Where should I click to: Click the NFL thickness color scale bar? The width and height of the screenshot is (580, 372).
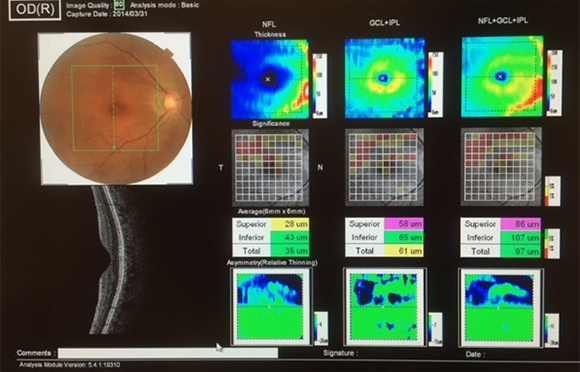tap(320, 86)
